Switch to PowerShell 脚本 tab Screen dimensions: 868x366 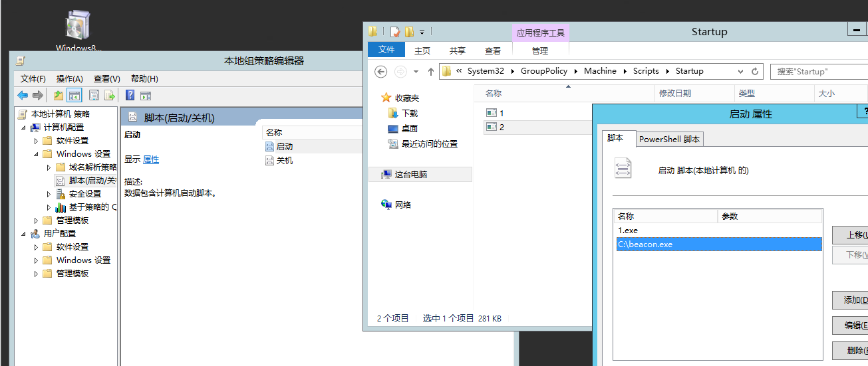(669, 139)
